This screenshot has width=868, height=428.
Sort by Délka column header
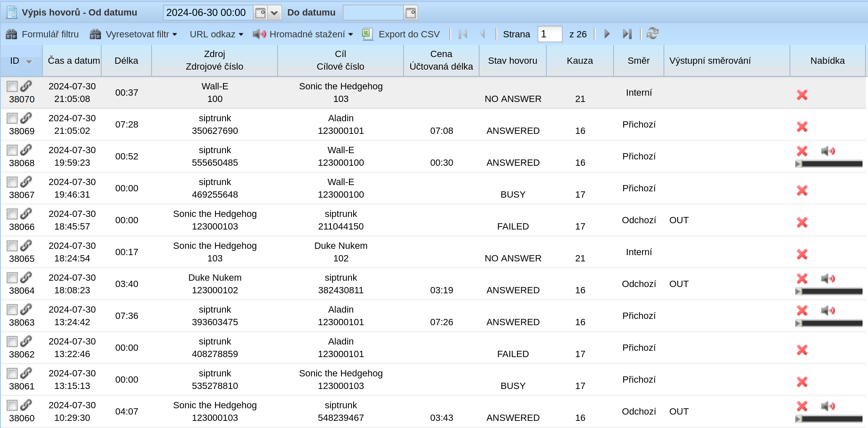pyautogui.click(x=126, y=61)
